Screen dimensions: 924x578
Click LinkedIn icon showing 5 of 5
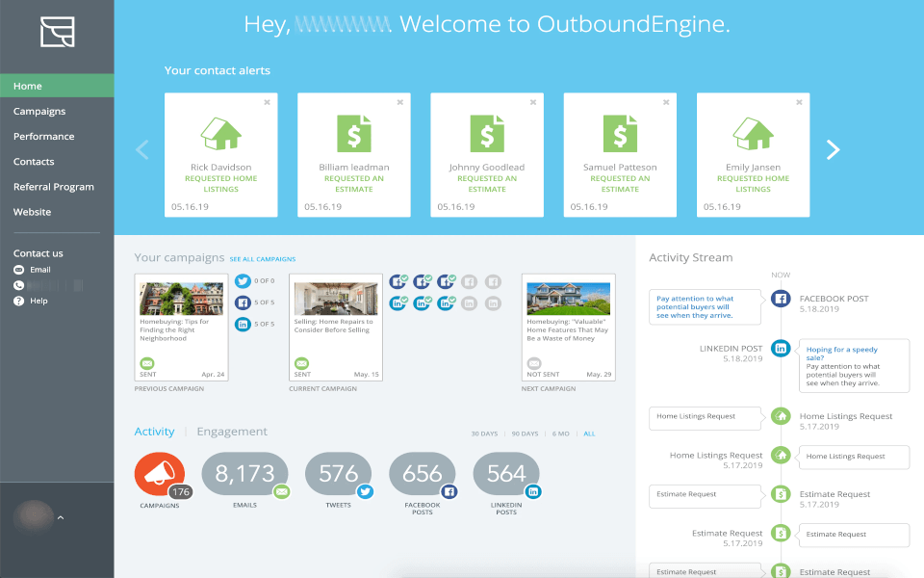[x=243, y=324]
